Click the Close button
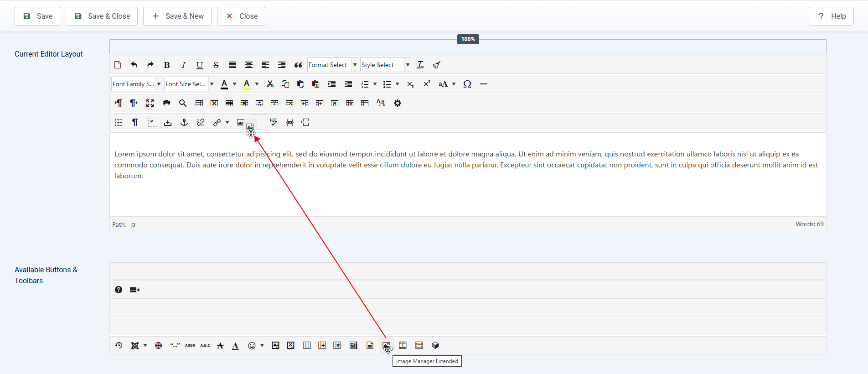 [241, 16]
